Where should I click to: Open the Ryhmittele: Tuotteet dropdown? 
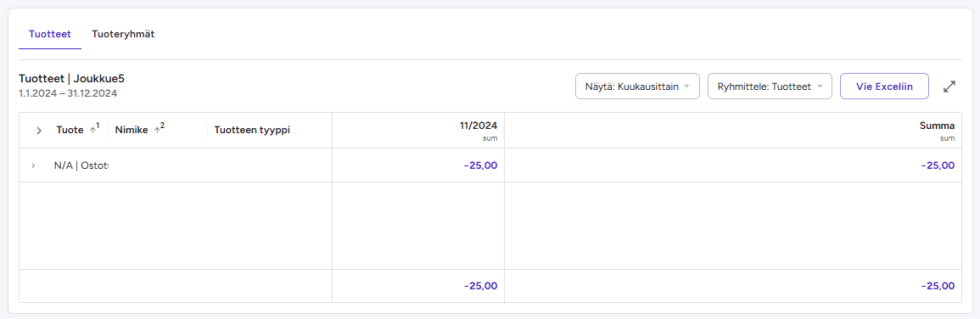point(770,87)
